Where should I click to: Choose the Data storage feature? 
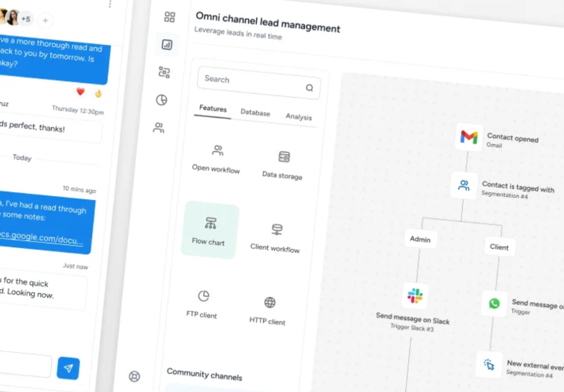(x=283, y=165)
